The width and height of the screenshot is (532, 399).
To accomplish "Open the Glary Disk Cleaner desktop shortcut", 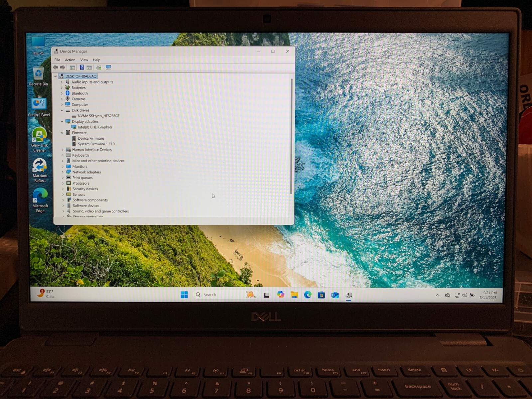I will click(x=40, y=140).
